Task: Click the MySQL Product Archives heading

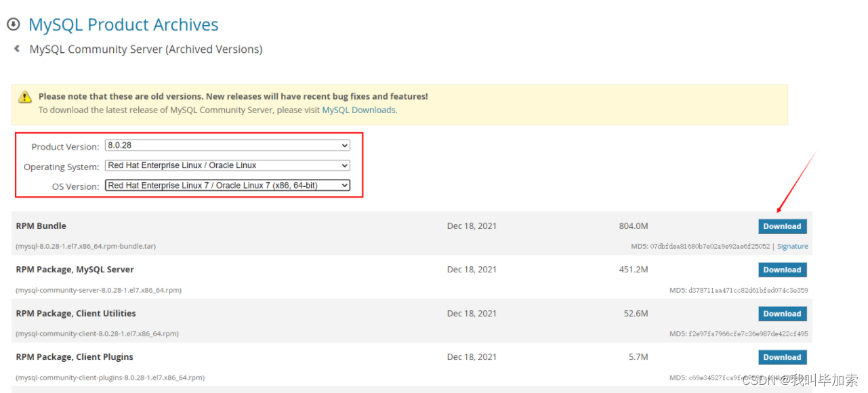Action: 123,25
